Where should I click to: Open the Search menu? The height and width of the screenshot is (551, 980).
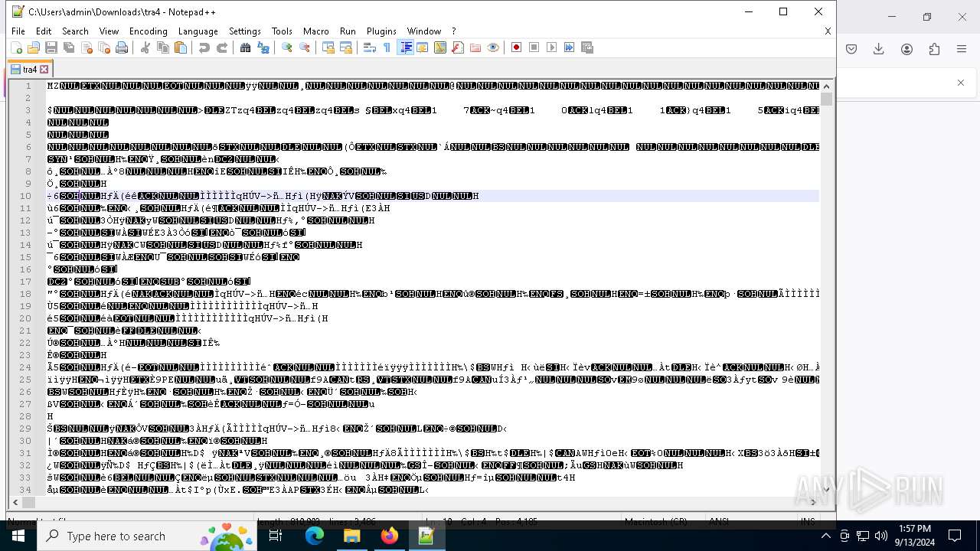click(x=75, y=31)
